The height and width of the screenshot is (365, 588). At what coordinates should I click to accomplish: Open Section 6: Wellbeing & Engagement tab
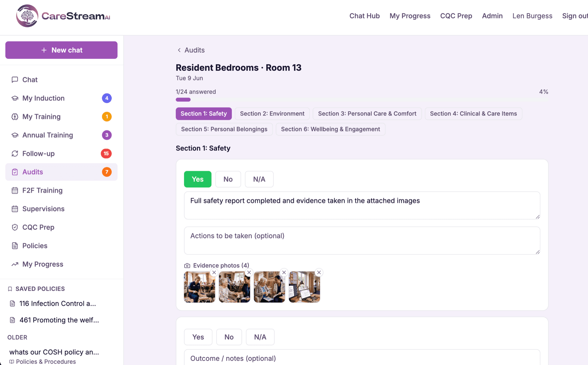[330, 129]
